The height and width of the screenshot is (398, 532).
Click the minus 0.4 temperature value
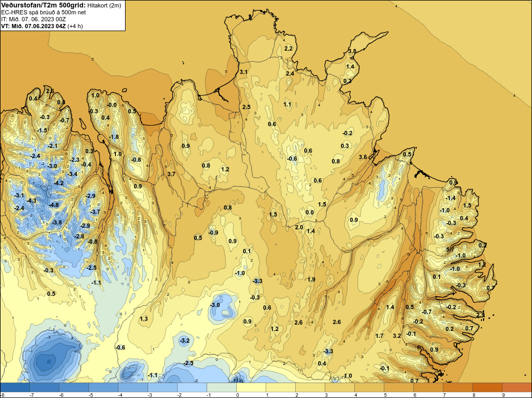(x=86, y=164)
